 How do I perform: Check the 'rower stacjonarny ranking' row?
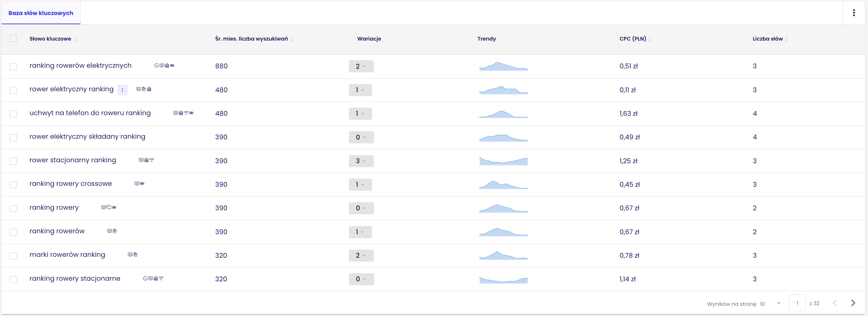[x=13, y=161]
